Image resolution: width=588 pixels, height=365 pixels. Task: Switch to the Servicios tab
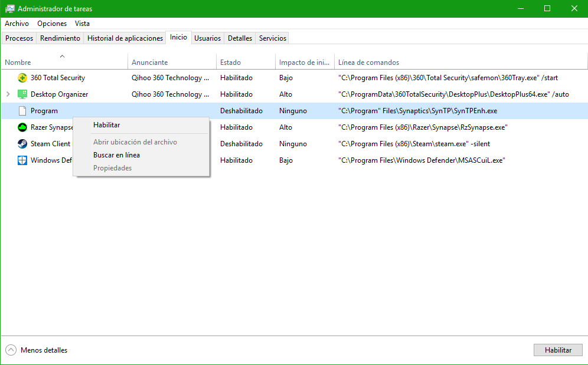coord(273,38)
